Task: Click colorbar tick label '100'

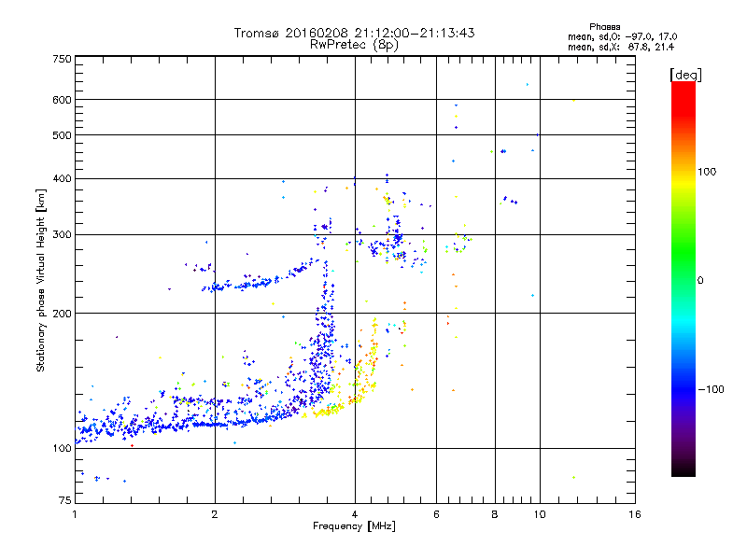Action: tap(707, 172)
